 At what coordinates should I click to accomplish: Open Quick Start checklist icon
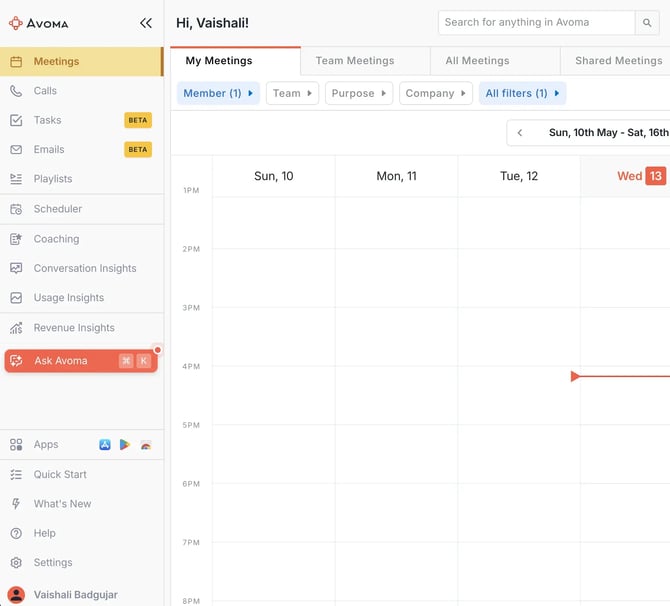pos(16,474)
